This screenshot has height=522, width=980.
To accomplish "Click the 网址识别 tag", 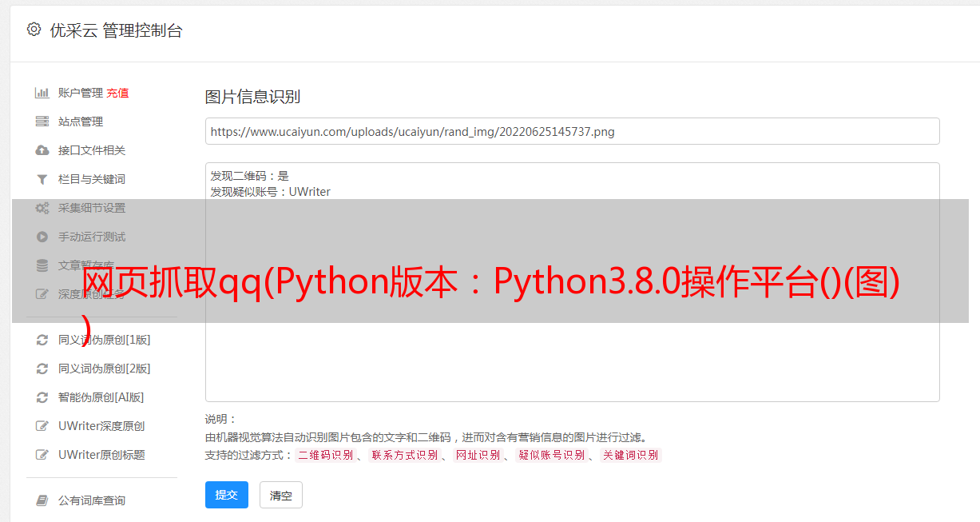I will 478,455.
